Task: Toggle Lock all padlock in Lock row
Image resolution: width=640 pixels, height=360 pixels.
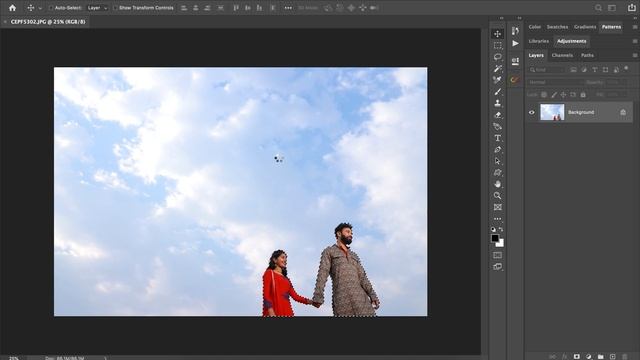Action: point(583,95)
